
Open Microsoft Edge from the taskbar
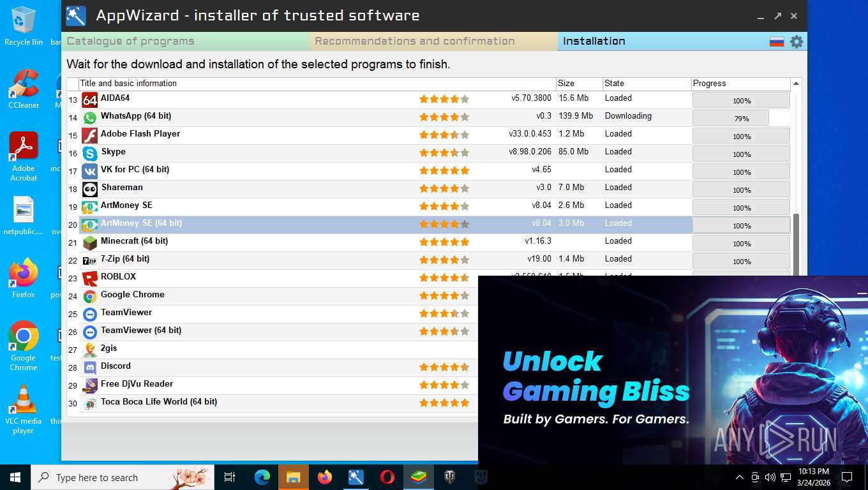pyautogui.click(x=262, y=477)
